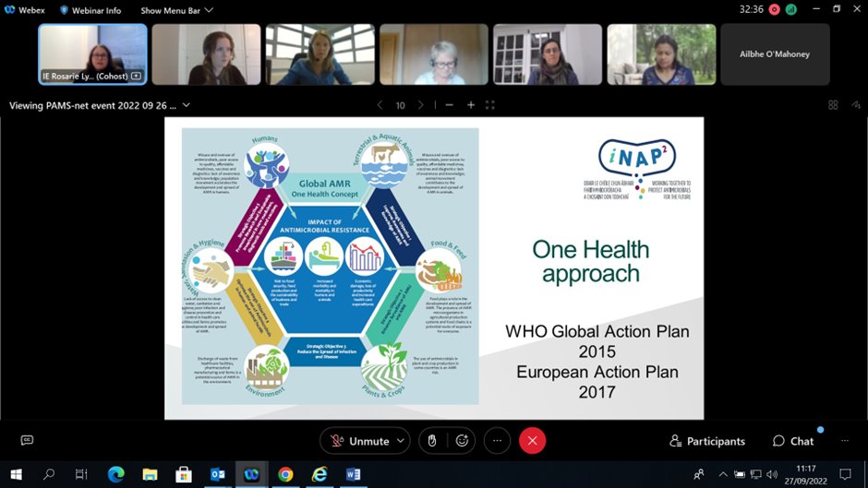
Task: Open Outlook from taskbar
Action: click(218, 474)
